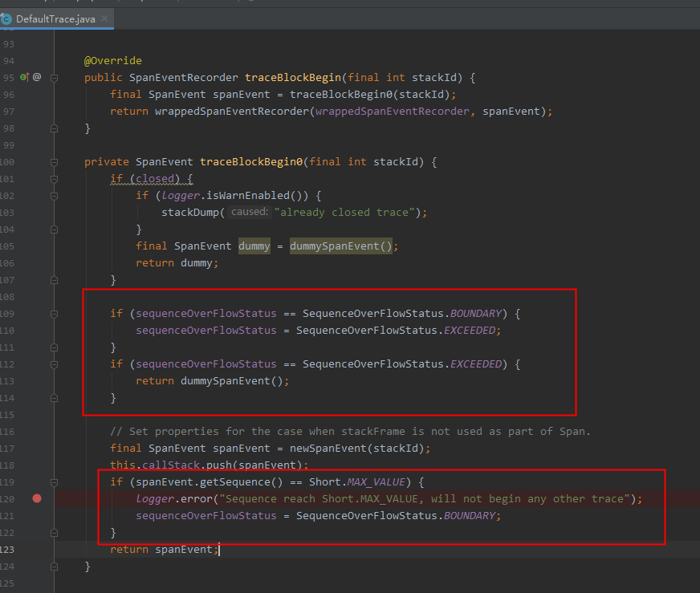700x593 pixels.
Task: Click 'return dummy;' statement
Action: point(177,263)
